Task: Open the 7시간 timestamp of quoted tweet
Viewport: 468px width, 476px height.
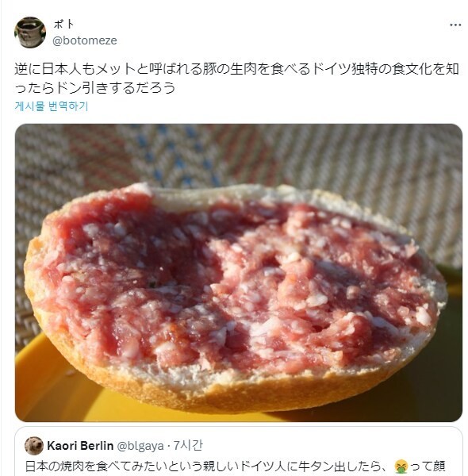Action: tap(188, 446)
